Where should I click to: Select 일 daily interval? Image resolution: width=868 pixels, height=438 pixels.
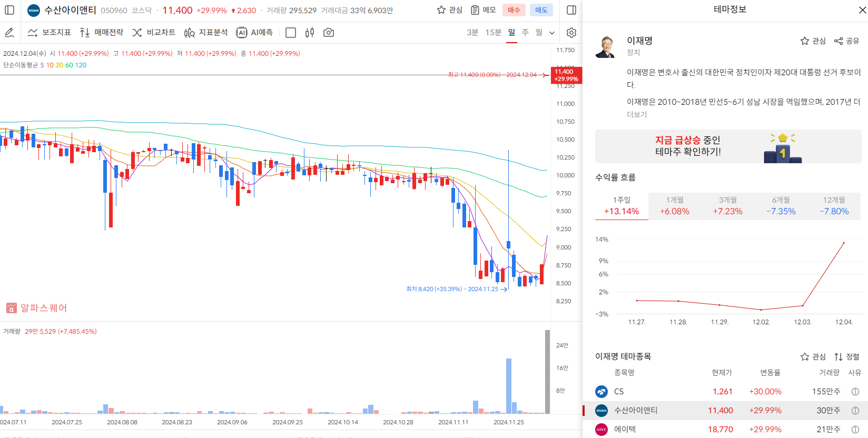click(x=511, y=33)
